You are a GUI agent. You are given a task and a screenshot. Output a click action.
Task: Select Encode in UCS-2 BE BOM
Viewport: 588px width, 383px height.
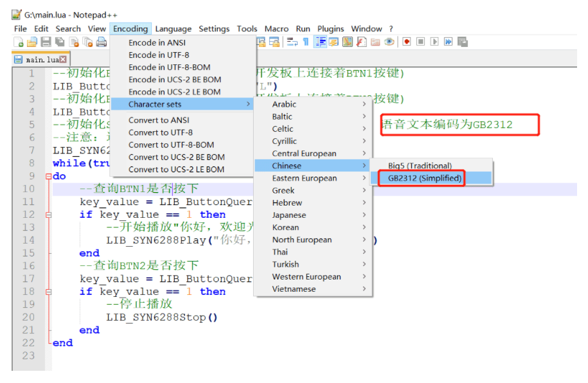click(183, 80)
